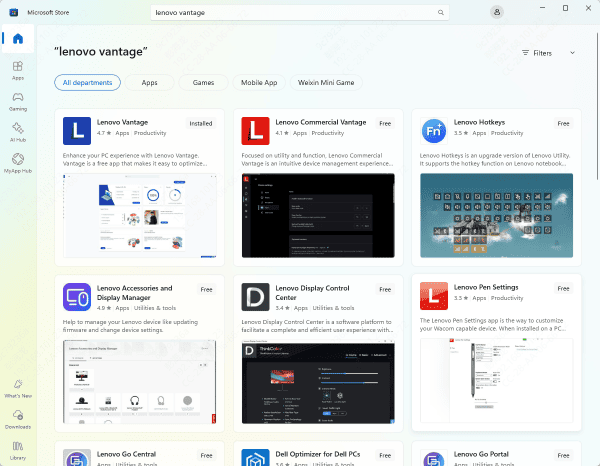
Task: Click Free button for Lenovo Hotkeys
Action: (x=563, y=123)
